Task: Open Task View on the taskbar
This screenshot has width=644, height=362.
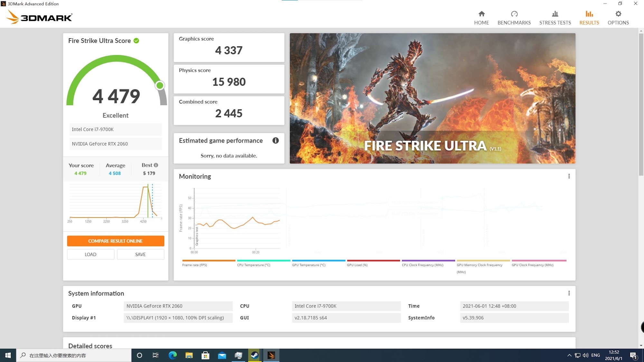Action: (156, 355)
